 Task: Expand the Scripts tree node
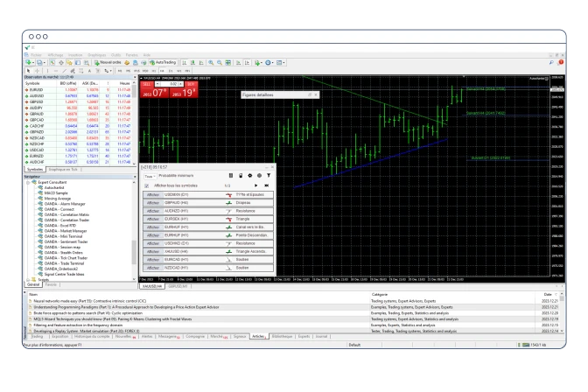28,280
